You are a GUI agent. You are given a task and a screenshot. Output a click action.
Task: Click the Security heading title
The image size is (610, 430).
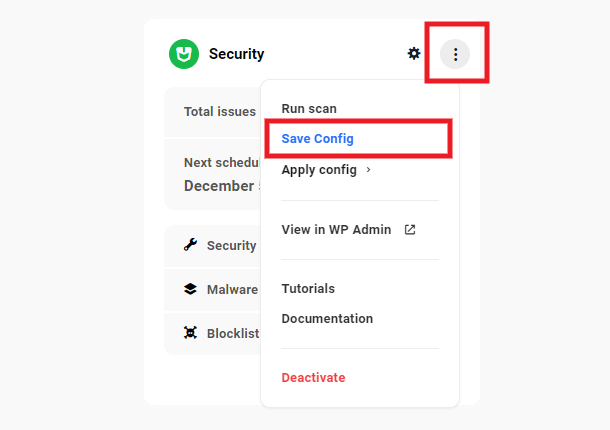236,54
